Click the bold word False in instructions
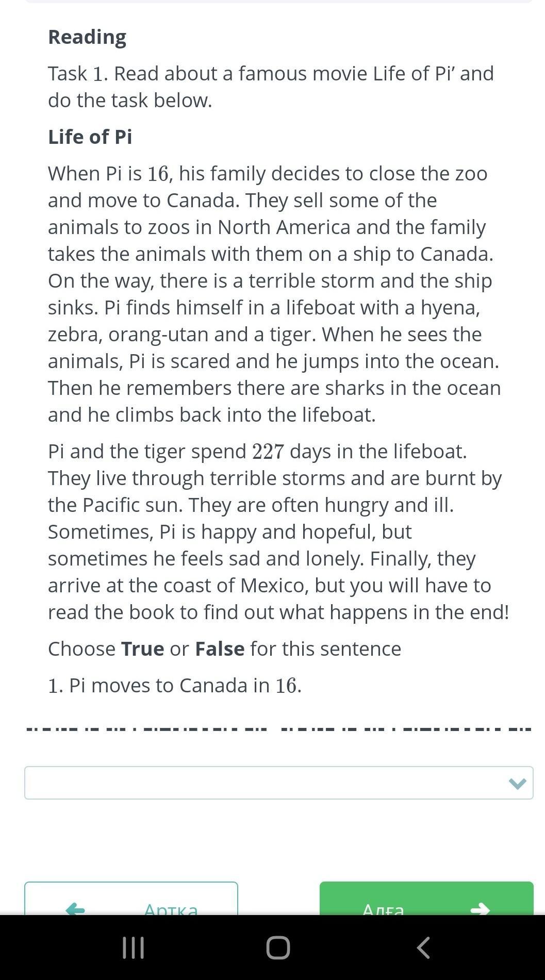Viewport: 545px width, 980px height. (220, 649)
